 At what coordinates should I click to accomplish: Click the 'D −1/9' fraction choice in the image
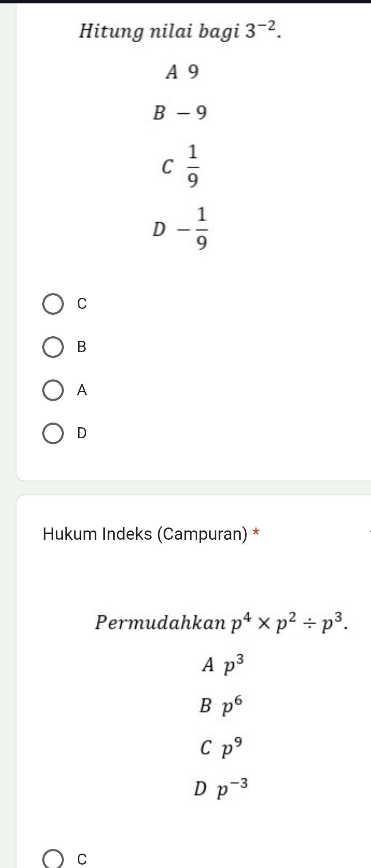182,229
